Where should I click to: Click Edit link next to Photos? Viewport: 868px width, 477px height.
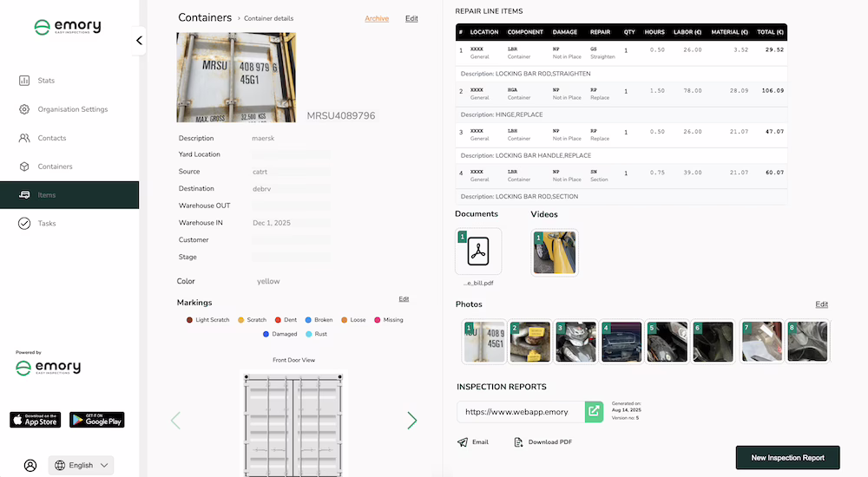pyautogui.click(x=821, y=304)
